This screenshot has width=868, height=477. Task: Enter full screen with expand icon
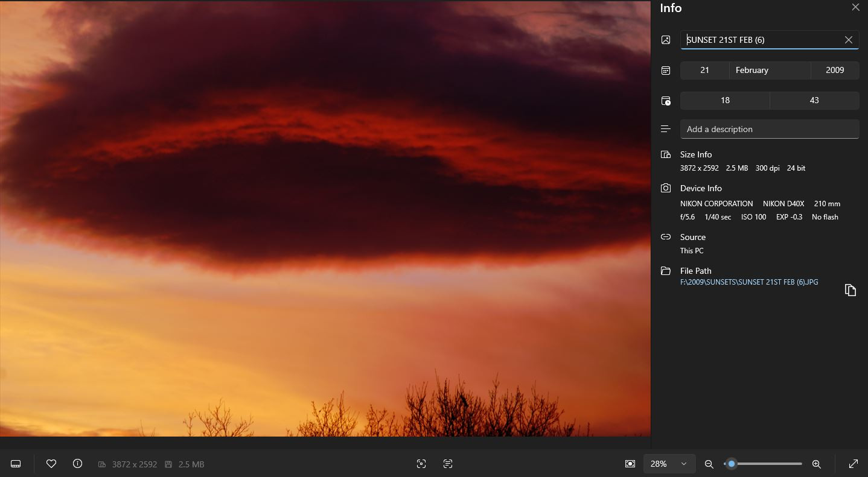pos(854,464)
